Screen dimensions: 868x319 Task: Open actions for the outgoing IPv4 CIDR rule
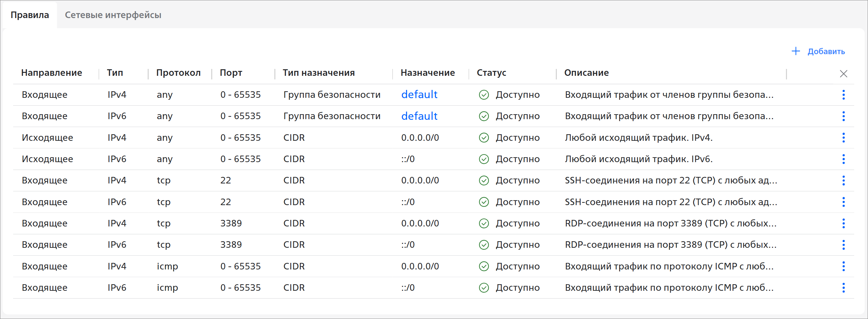pos(843,138)
